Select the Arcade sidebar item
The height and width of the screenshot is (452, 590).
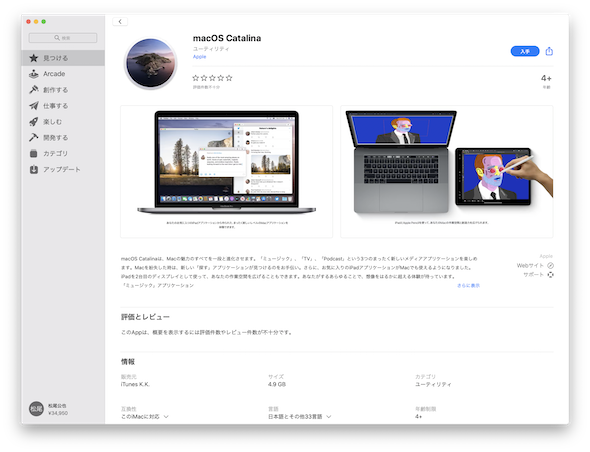[63, 74]
